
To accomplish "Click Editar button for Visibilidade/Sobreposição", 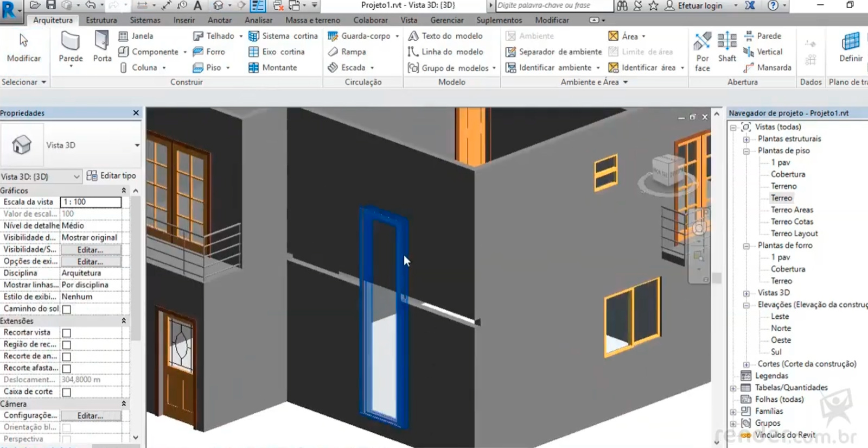I will point(90,250).
